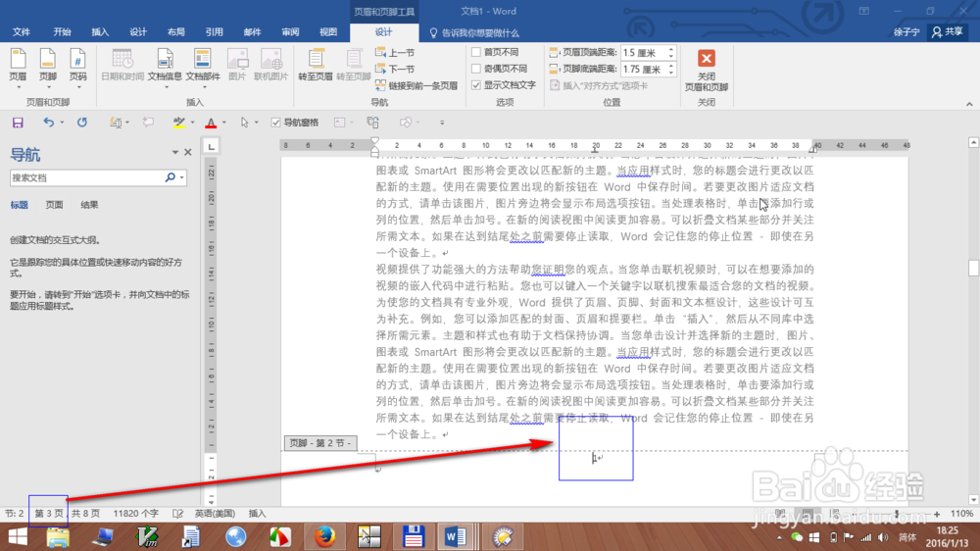Click the select-objects pointer icon
This screenshot has width=980, height=551.
click(244, 123)
